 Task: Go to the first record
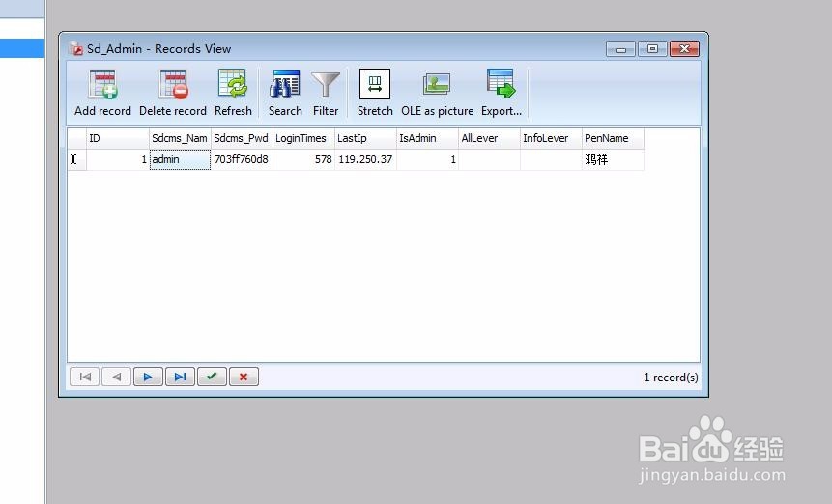[x=85, y=377]
